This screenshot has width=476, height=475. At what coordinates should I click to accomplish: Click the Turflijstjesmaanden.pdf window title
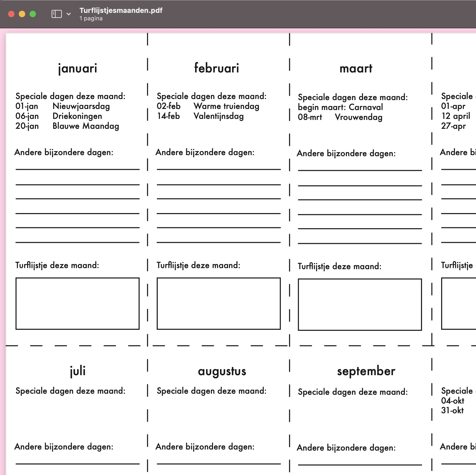coord(121,10)
